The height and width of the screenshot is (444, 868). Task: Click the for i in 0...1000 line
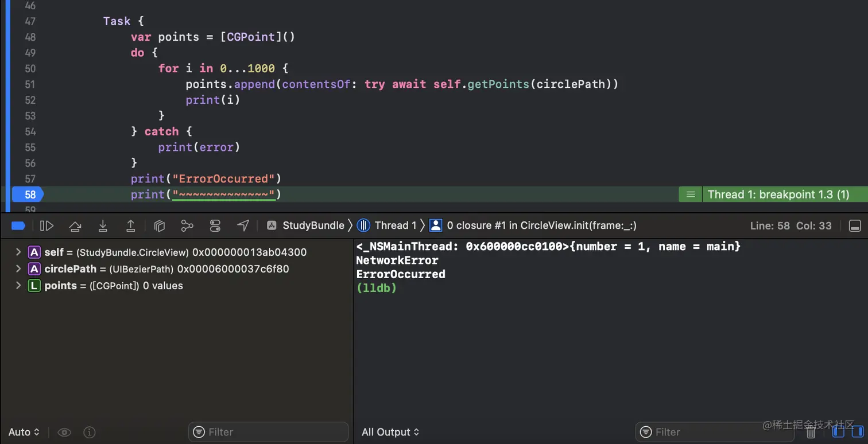click(x=223, y=68)
